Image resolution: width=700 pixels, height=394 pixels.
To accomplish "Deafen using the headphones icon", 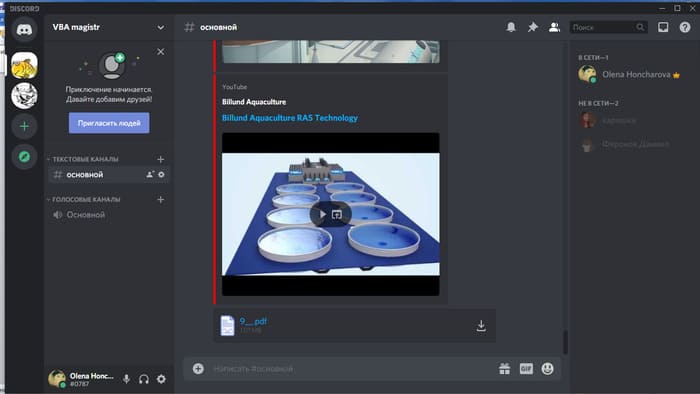I will pos(144,379).
